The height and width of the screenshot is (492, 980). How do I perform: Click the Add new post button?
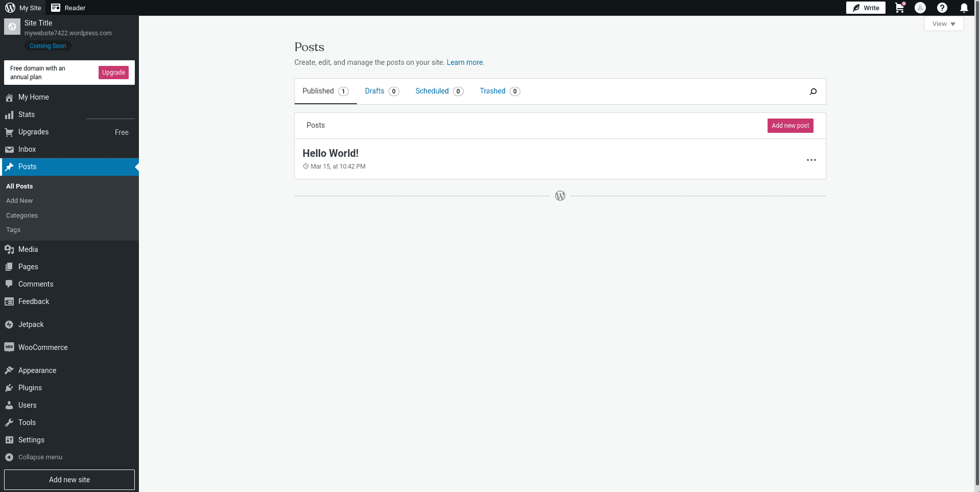coord(790,126)
